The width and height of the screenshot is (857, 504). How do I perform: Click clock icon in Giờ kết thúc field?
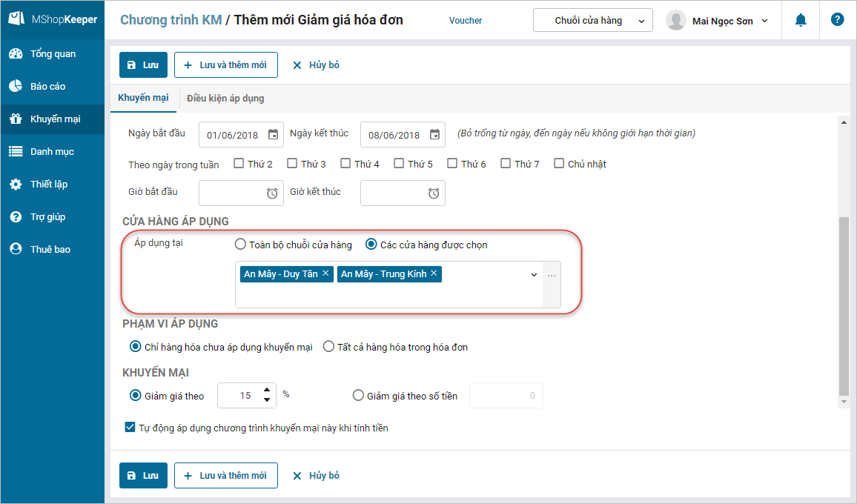click(434, 193)
